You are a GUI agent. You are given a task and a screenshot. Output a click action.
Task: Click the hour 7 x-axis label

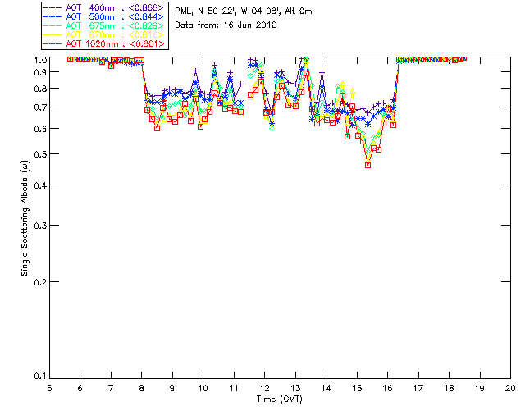[111, 388]
